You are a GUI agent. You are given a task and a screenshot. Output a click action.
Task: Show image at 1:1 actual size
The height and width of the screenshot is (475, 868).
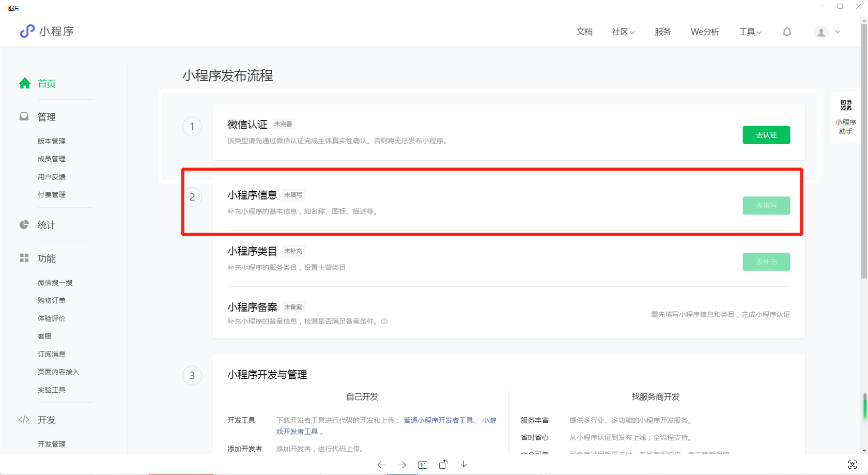(423, 465)
